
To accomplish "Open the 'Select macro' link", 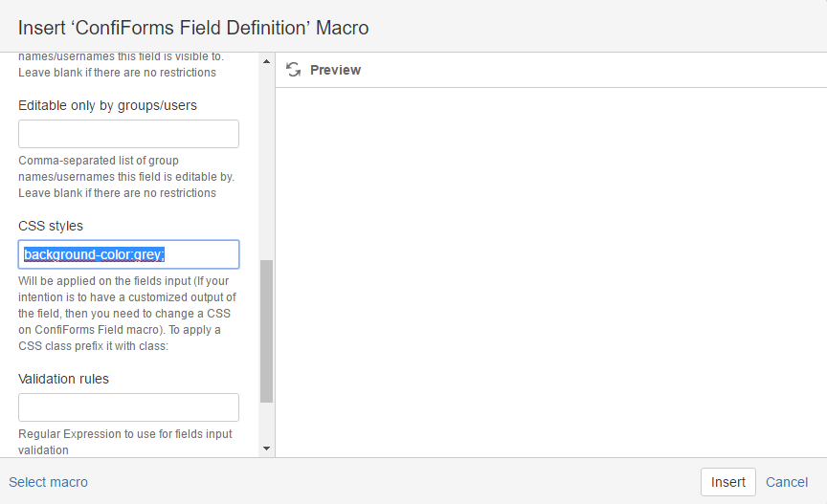I will (x=49, y=482).
